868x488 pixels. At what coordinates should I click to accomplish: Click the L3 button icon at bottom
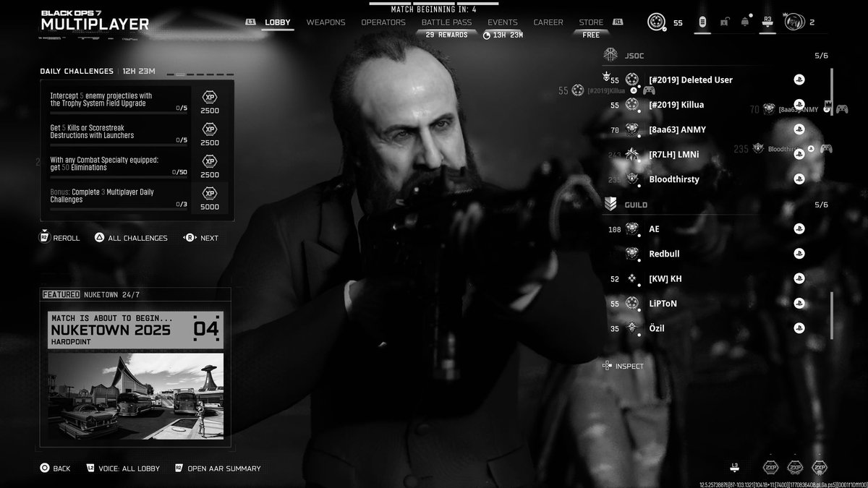[735, 467]
